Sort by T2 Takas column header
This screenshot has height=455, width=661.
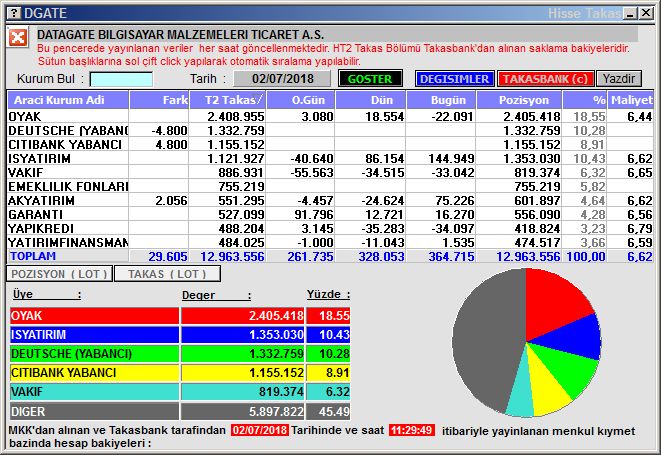(228, 100)
